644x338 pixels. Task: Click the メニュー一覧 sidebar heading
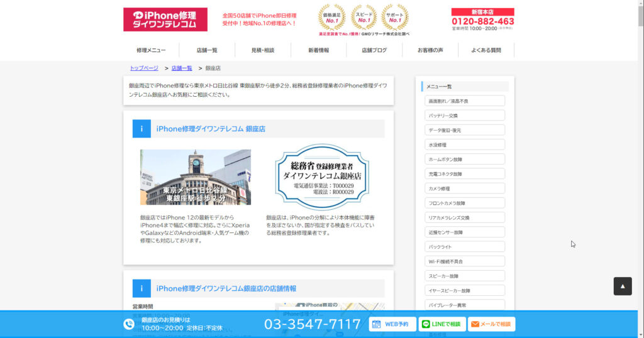coord(465,87)
